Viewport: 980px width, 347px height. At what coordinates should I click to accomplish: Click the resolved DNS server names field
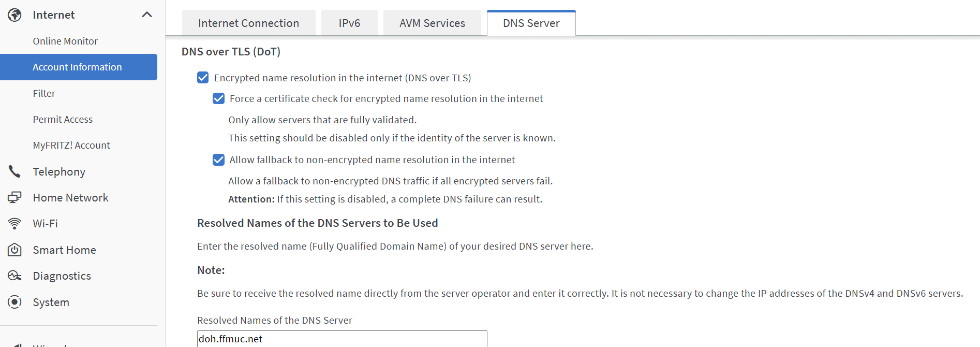pos(341,339)
